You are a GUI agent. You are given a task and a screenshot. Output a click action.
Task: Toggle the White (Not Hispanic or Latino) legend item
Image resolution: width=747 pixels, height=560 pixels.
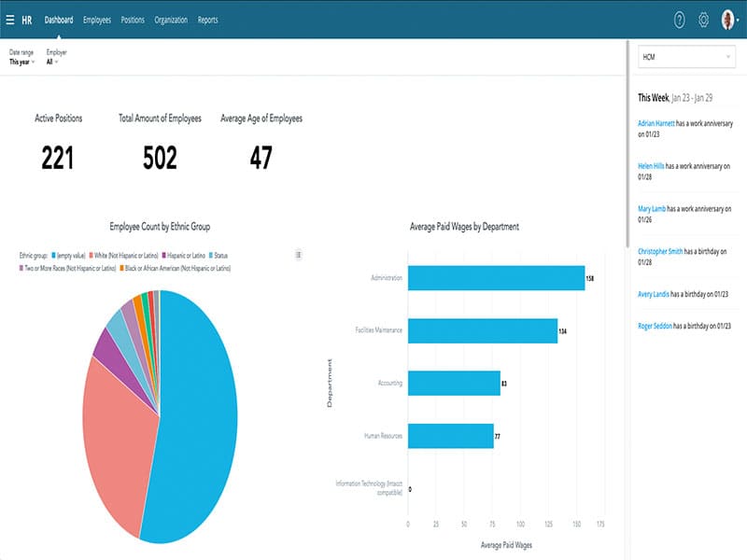pyautogui.click(x=124, y=255)
